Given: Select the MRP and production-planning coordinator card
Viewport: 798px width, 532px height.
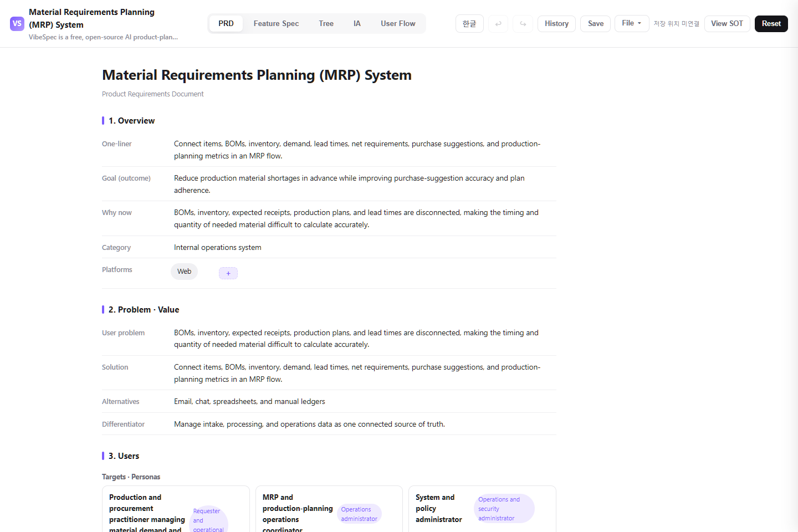Looking at the screenshot, I should [329, 509].
